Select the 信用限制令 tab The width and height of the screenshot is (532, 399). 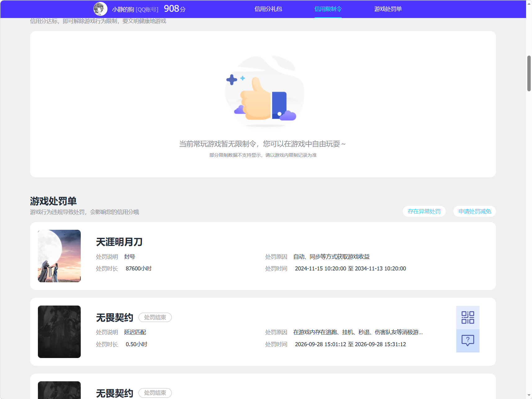tap(328, 9)
